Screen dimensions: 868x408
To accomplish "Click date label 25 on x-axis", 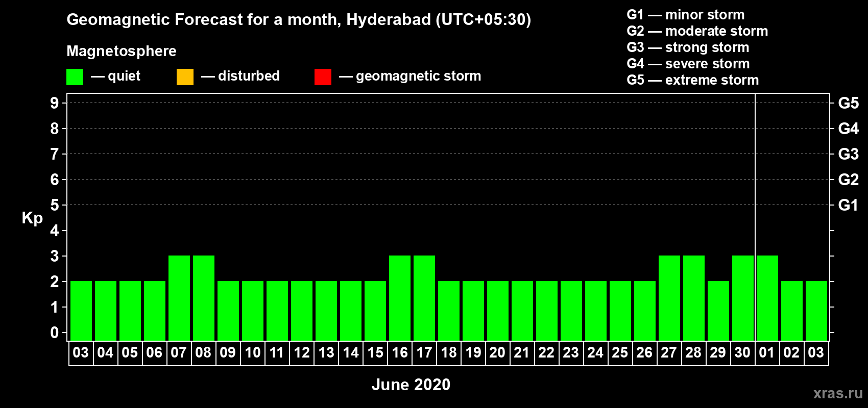I will click(x=620, y=353).
